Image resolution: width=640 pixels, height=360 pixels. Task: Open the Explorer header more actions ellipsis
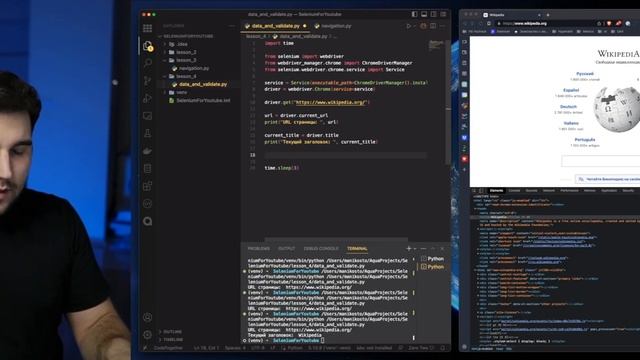231,26
